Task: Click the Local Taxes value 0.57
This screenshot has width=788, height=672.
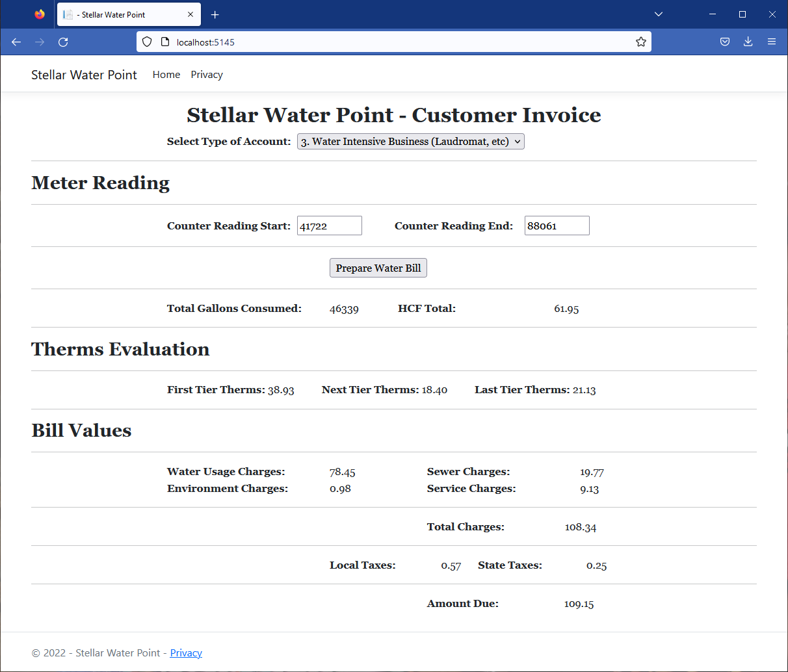Action: 451,565
